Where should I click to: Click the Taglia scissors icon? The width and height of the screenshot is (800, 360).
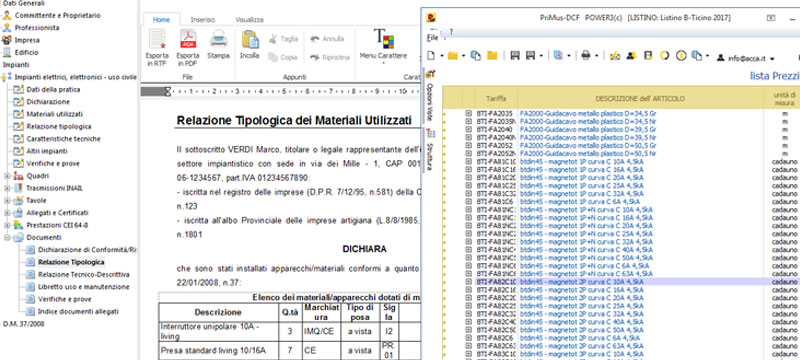(273, 39)
